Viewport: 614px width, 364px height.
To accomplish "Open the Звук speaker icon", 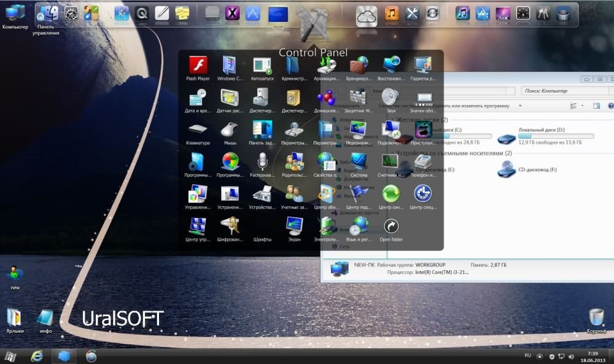I will pyautogui.click(x=391, y=98).
